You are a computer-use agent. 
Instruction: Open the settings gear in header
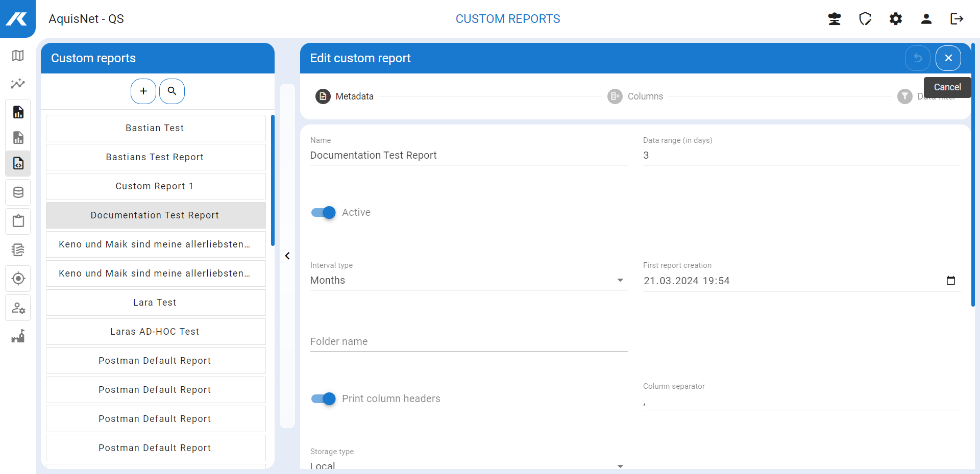pyautogui.click(x=896, y=19)
